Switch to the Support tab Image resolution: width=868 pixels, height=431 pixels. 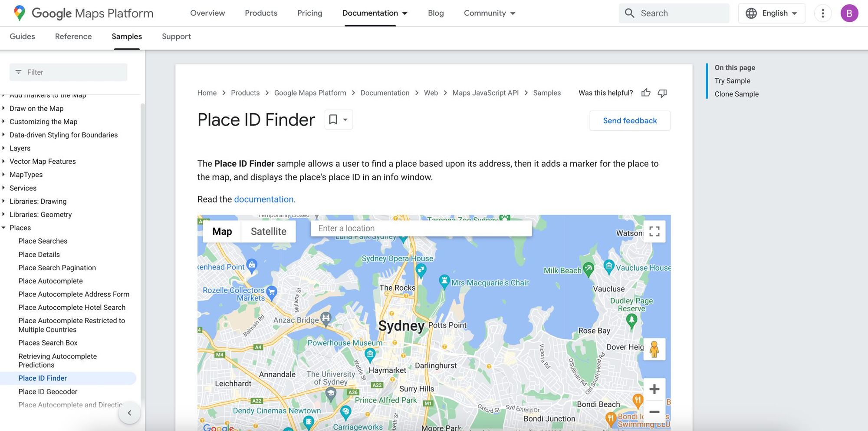[x=176, y=36]
